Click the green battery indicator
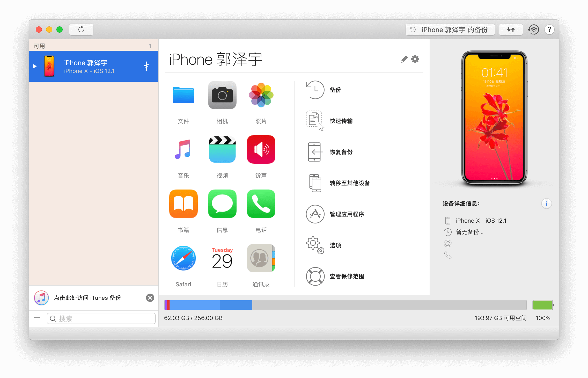The width and height of the screenshot is (588, 378). (x=543, y=305)
